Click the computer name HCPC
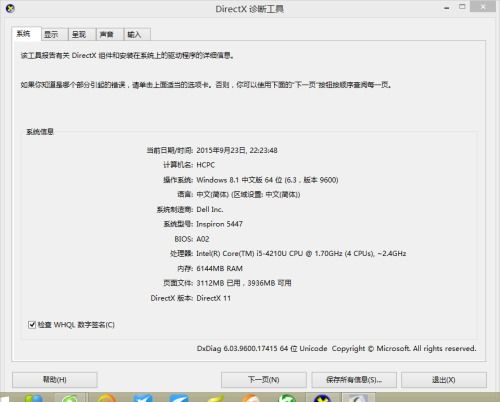Screen dimensions: 500x402 (206, 165)
